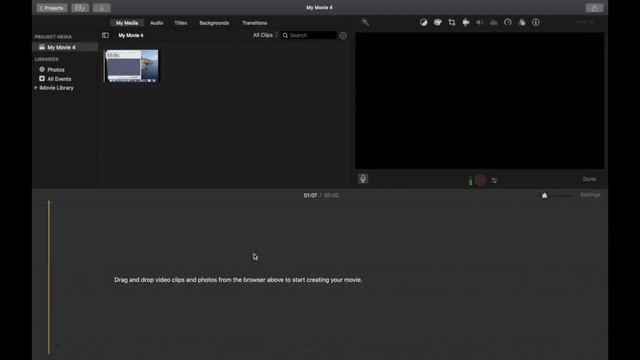Image resolution: width=640 pixels, height=360 pixels.
Task: Open browser clip settings icon
Action: tap(343, 36)
